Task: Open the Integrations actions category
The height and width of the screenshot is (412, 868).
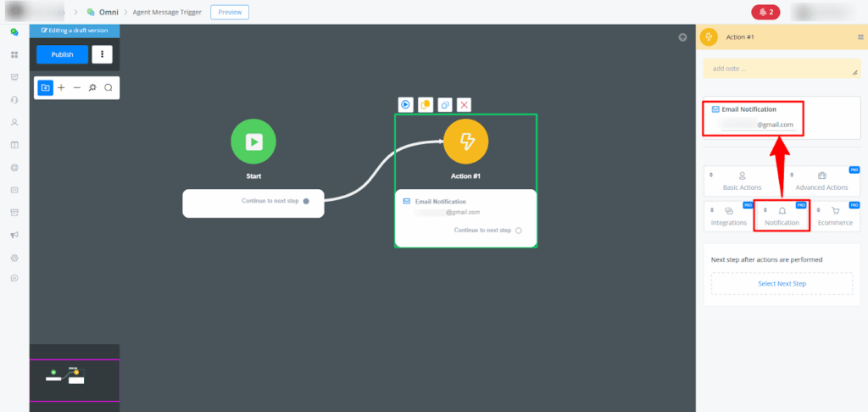Action: (728, 215)
